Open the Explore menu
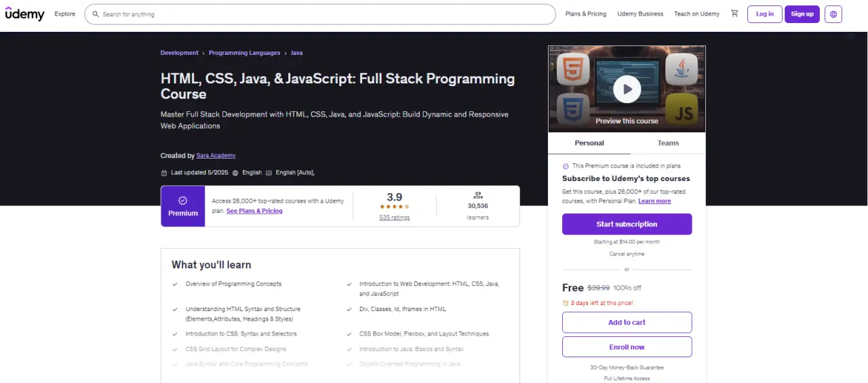The image size is (868, 383). point(65,14)
